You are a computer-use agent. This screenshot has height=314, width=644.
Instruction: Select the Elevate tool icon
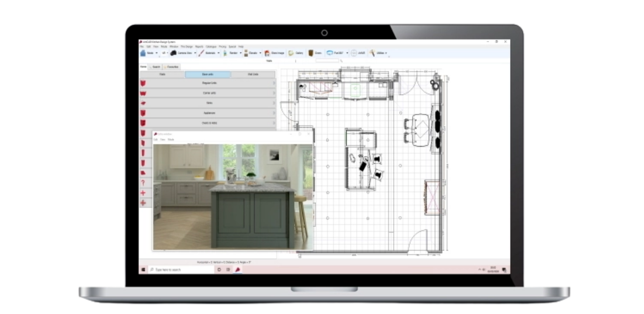point(246,53)
